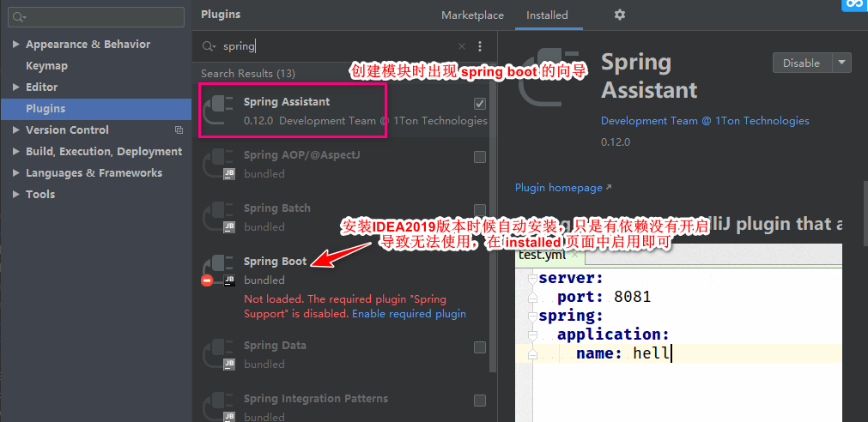Click the blue cloud icon at top right

[854, 5]
